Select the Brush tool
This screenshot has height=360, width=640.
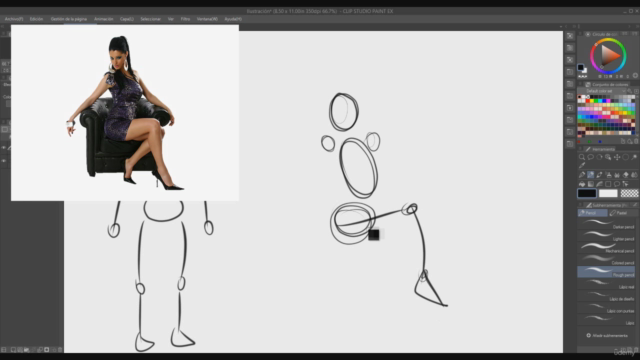(x=600, y=175)
